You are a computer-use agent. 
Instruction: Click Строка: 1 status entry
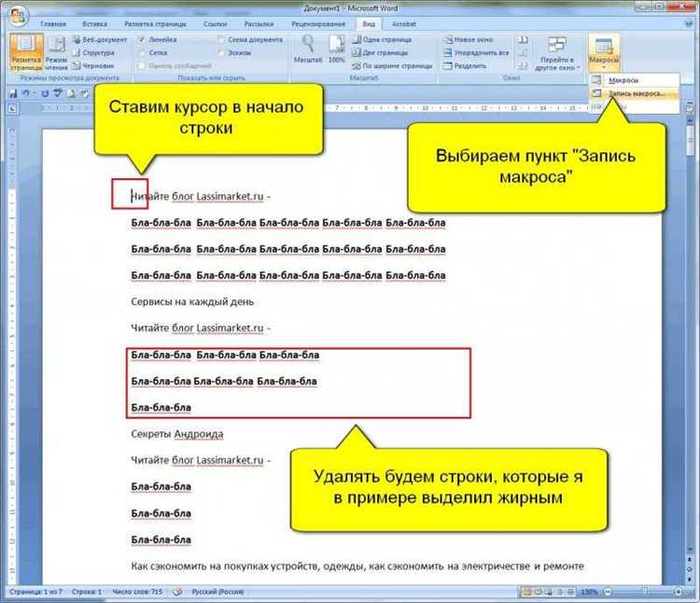click(87, 592)
